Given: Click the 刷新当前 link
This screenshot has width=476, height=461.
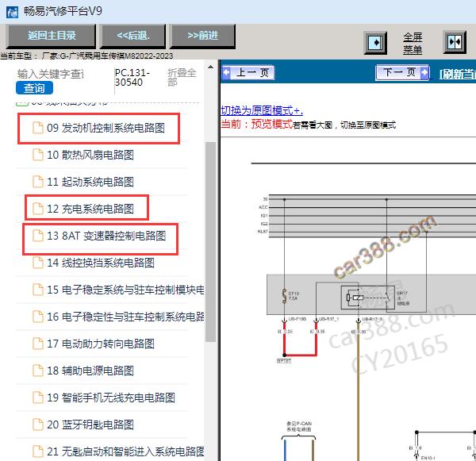Looking at the screenshot, I should (x=458, y=74).
